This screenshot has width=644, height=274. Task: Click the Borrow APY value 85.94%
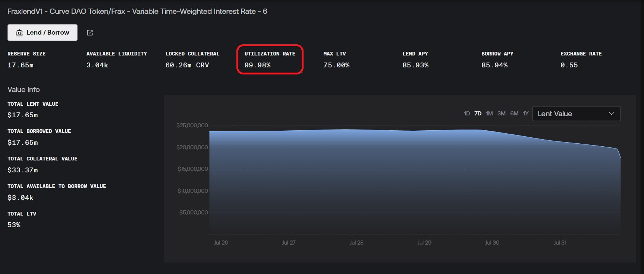click(x=494, y=65)
